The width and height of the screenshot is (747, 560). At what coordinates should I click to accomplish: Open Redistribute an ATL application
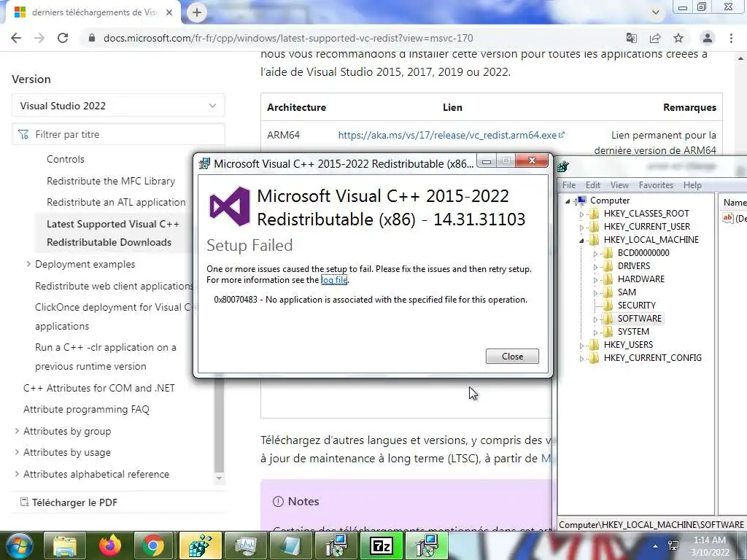116,202
